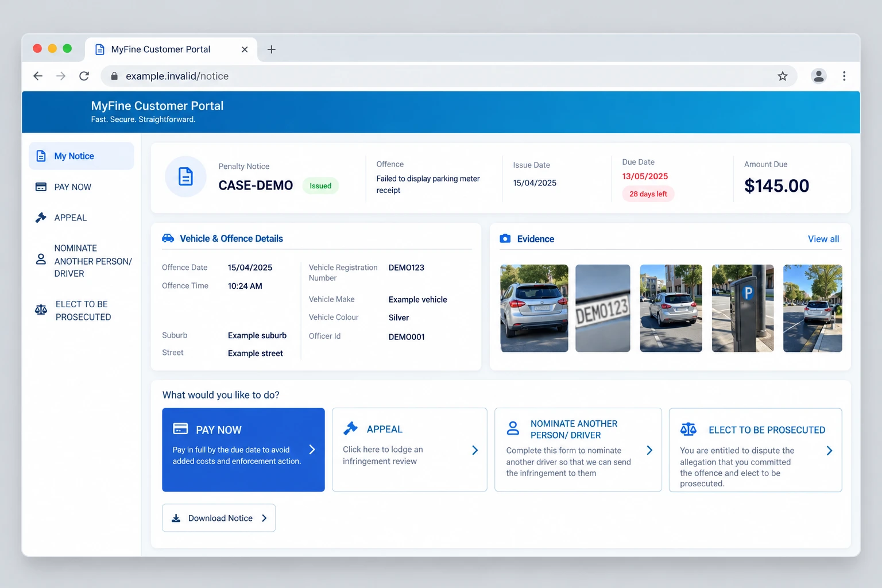Open the distant parked car evidence photo
The width and height of the screenshot is (882, 588).
(x=813, y=308)
